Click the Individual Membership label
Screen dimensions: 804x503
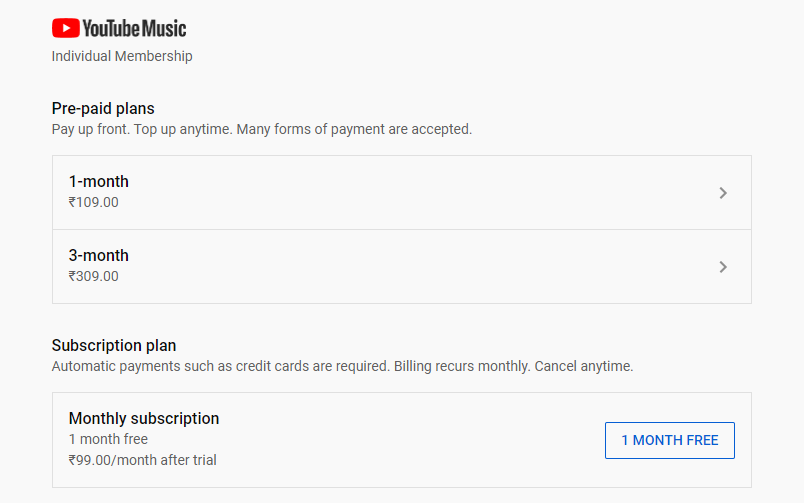pyautogui.click(x=122, y=56)
